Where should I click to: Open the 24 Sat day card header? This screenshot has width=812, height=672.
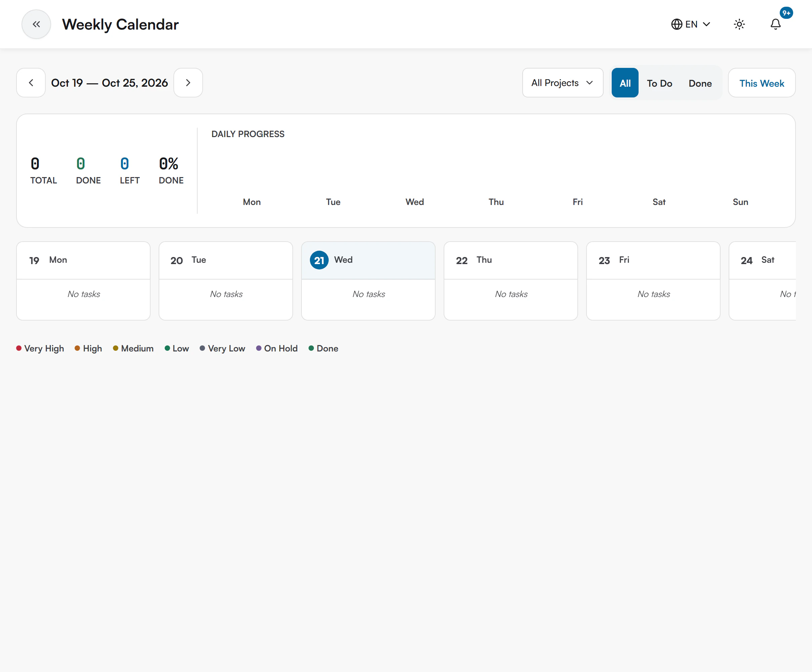pos(762,260)
